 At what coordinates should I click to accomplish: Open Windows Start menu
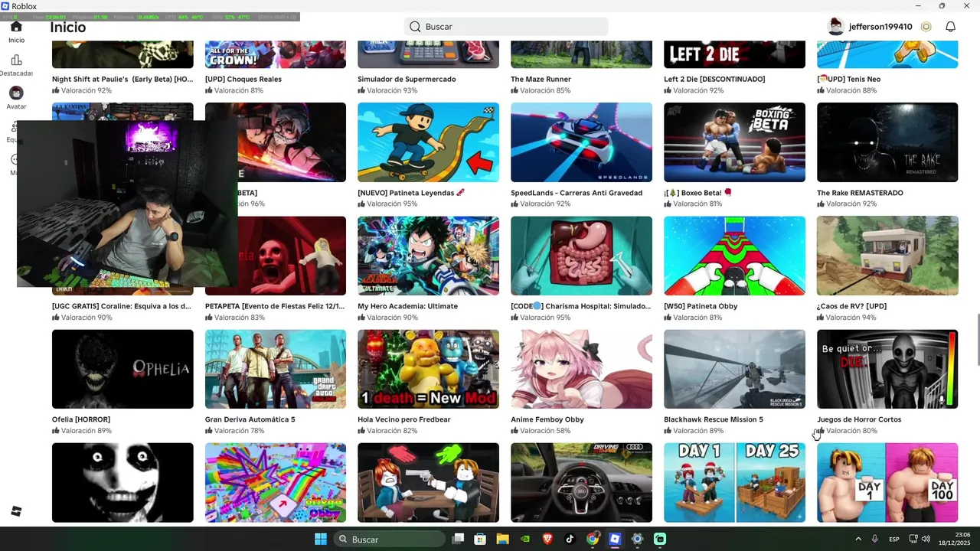coord(321,539)
